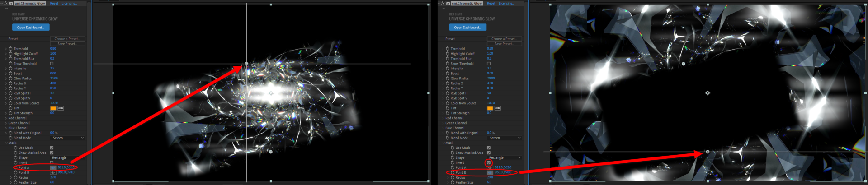Screen dimensions: 868x185
Task: Open Licensing link in the right panel header
Action: pos(506,3)
